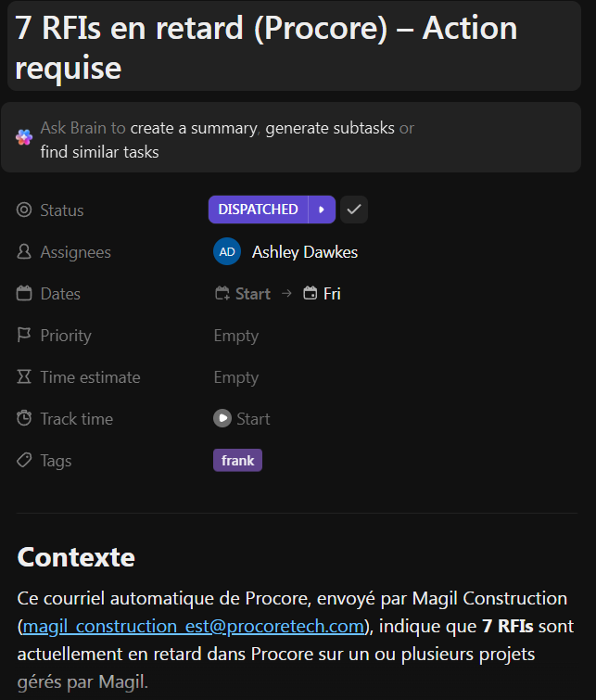
Task: Select the 'frank' tag chip
Action: 237,461
